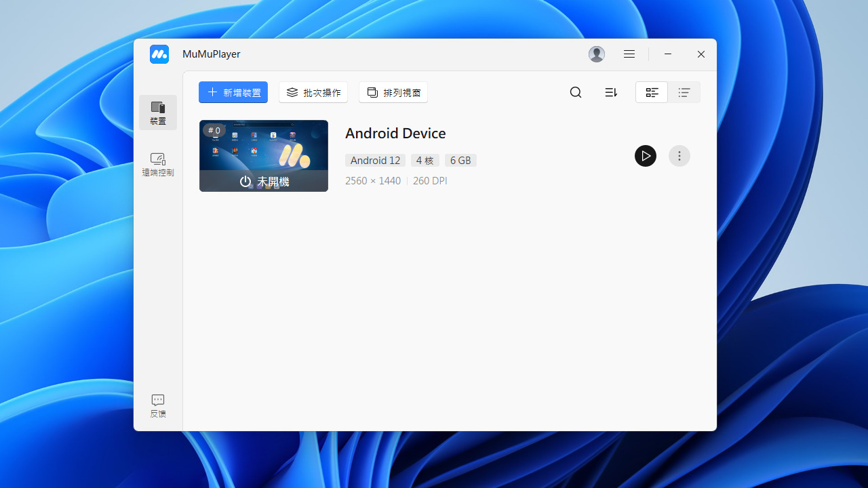Start Android Device with play button

[x=646, y=156]
